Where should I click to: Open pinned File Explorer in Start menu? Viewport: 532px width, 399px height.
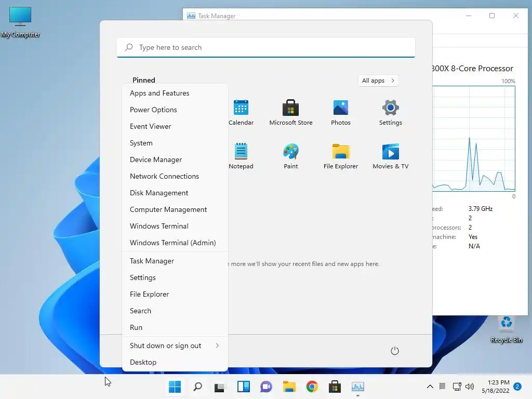coord(341,156)
